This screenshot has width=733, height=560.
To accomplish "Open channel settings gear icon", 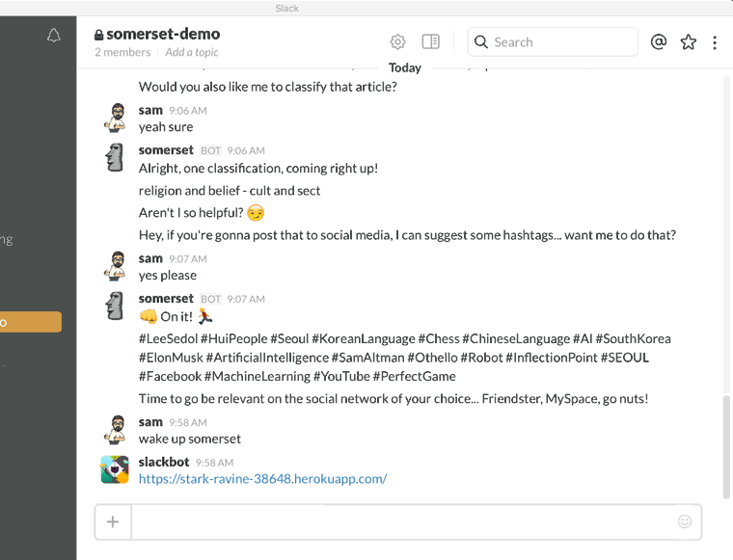I will tap(397, 41).
